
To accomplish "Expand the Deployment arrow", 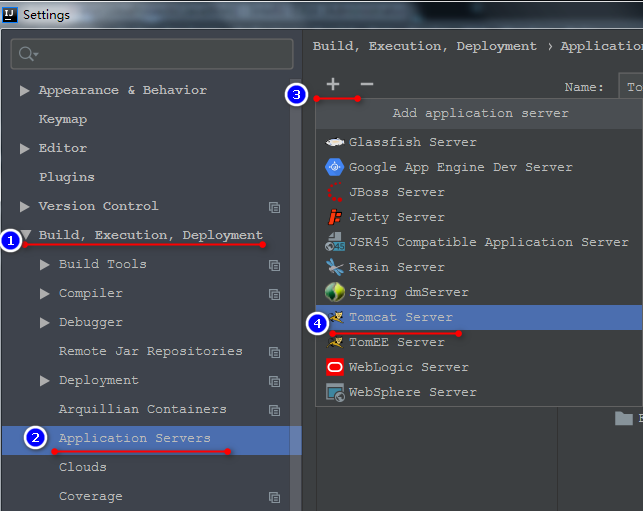I will [x=45, y=381].
